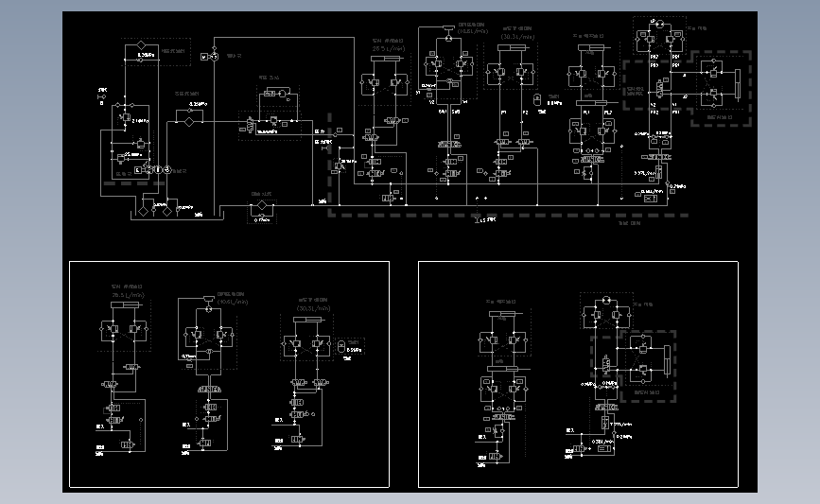Select the motor M symbol in the top schematic
The height and width of the screenshot is (504, 820).
pyautogui.click(x=204, y=57)
